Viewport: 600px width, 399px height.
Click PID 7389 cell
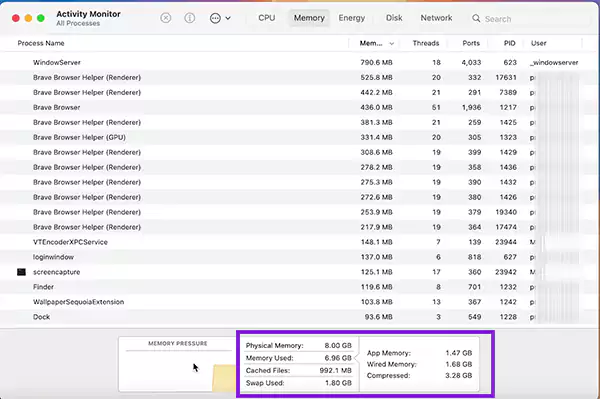508,92
